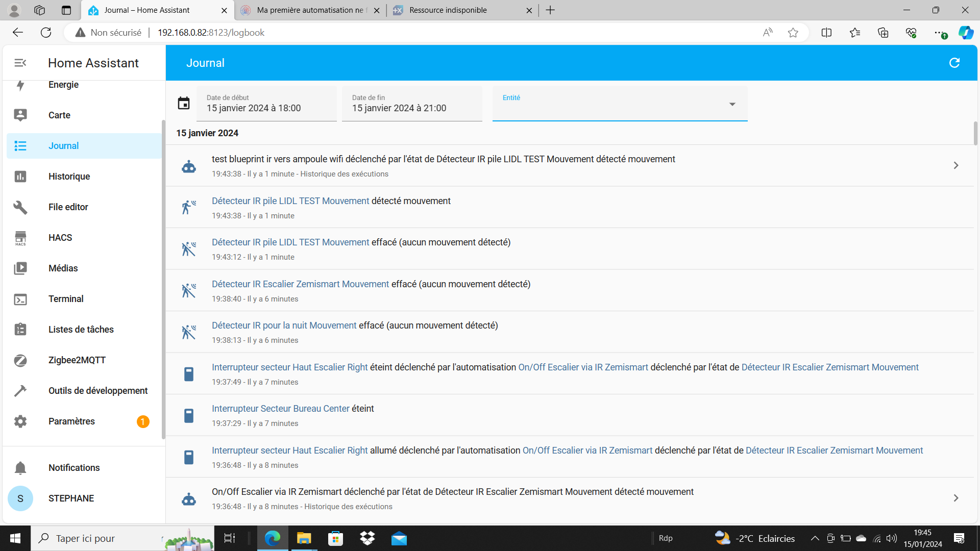
Task: Collapse sidebar with the hamburger menu icon
Action: 20,63
